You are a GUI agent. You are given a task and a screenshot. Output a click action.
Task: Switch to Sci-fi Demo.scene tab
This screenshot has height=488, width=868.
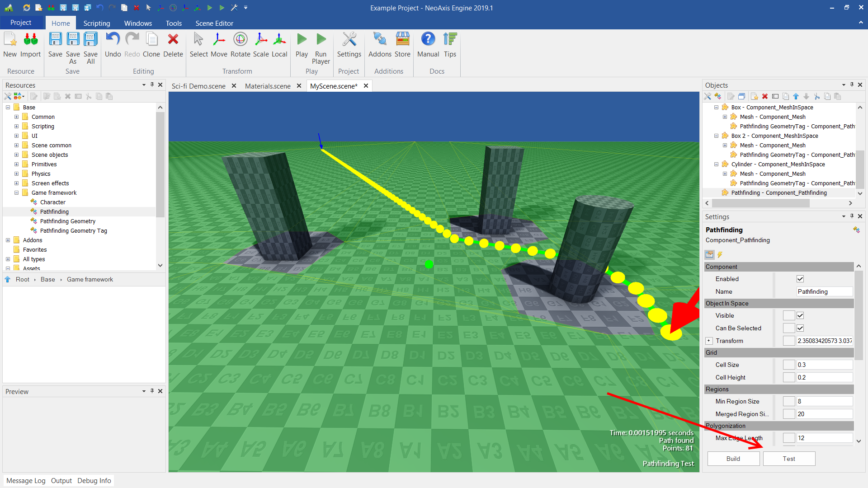coord(198,86)
